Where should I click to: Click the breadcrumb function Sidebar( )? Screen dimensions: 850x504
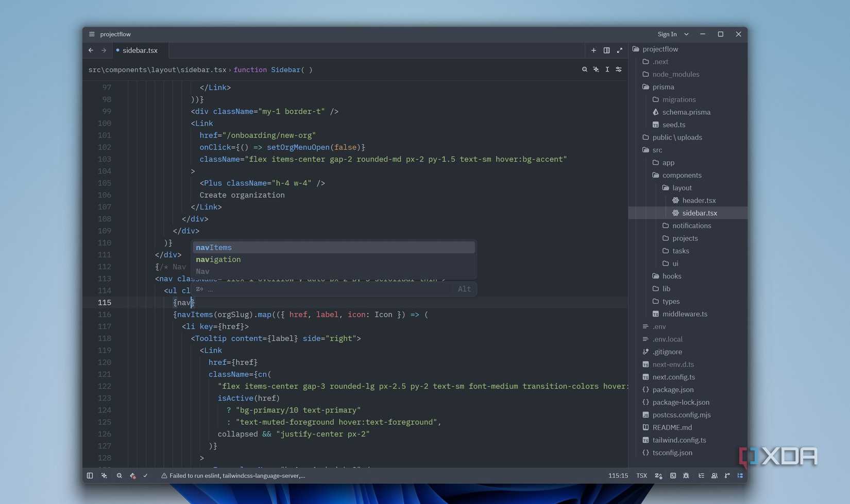pos(273,69)
